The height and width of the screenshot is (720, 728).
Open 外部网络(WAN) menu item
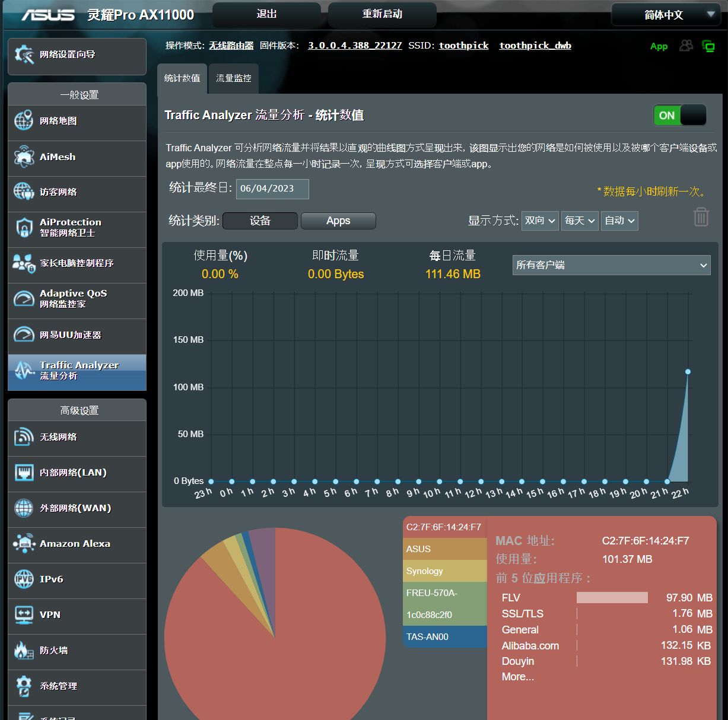pos(77,508)
